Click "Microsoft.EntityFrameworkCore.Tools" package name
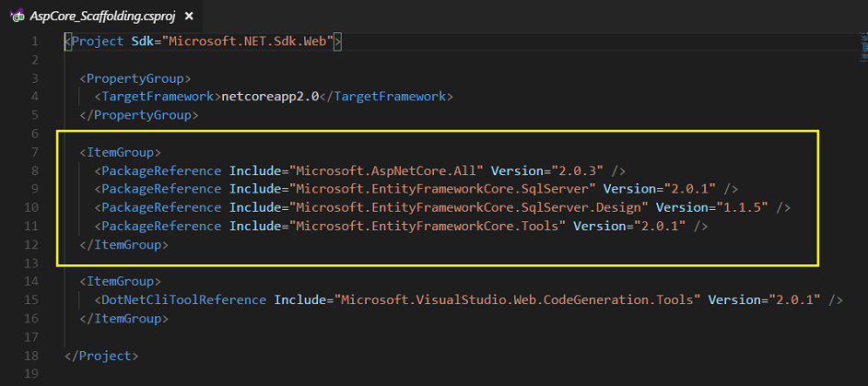 pyautogui.click(x=427, y=226)
